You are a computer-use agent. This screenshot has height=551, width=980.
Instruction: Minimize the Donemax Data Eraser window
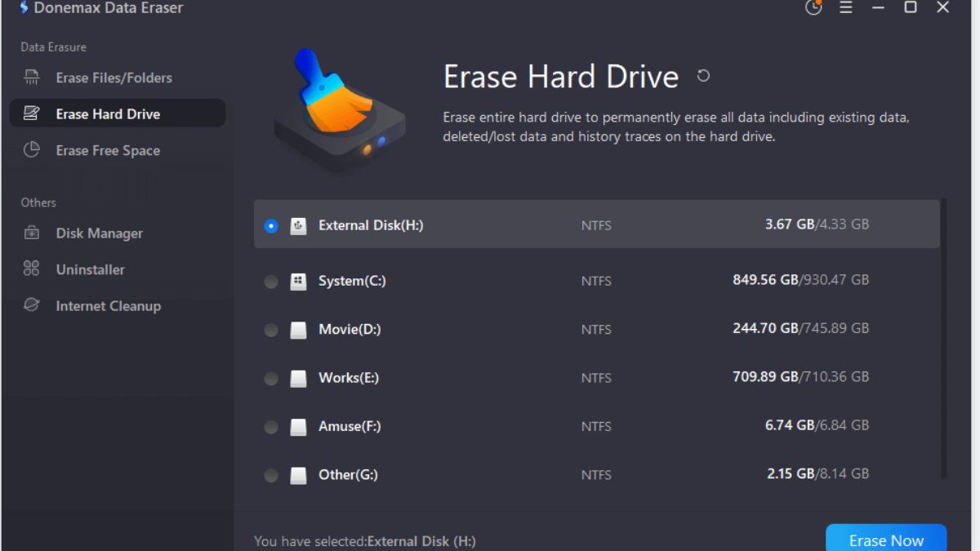pyautogui.click(x=879, y=7)
